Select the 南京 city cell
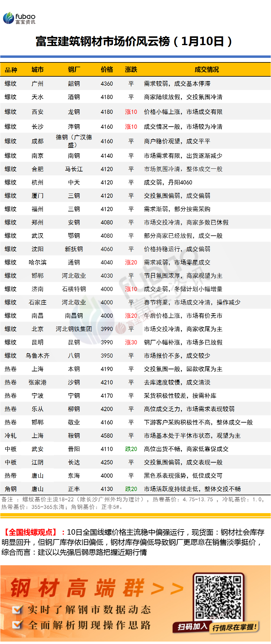This screenshot has height=644, width=271. pyautogui.click(x=38, y=156)
